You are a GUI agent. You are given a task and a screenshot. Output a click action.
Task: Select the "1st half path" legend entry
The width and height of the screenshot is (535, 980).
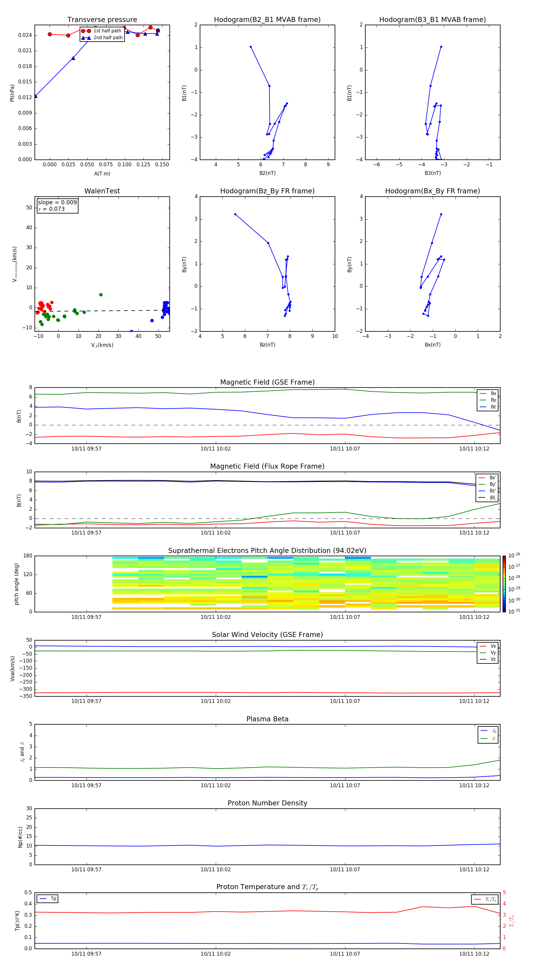click(x=102, y=31)
